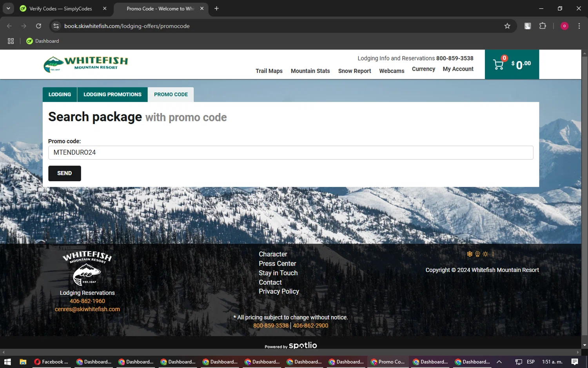Open the Lodging tab
The image size is (588, 368).
pos(60,95)
